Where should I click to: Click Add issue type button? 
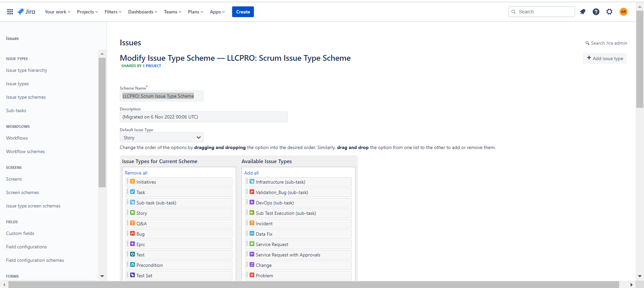[x=604, y=58]
